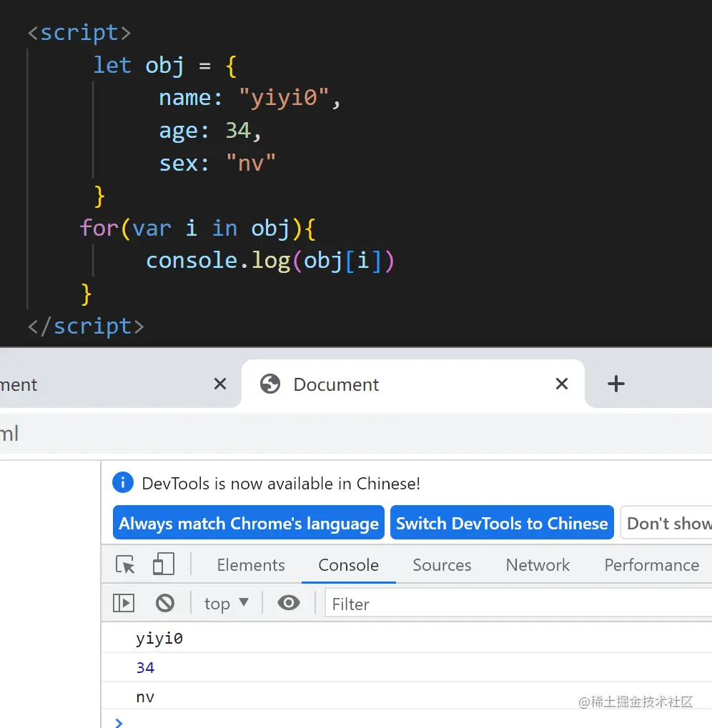Click the blue info icon in notification

(123, 482)
